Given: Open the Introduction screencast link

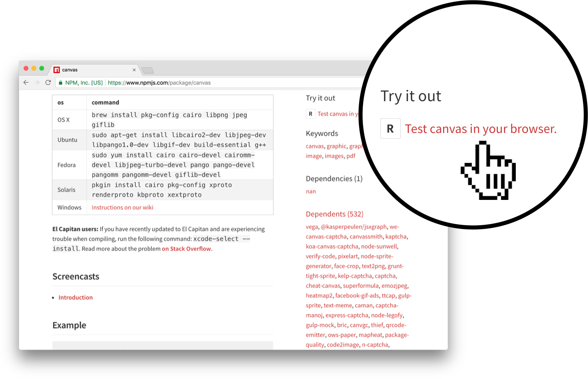Looking at the screenshot, I should click(x=75, y=297).
